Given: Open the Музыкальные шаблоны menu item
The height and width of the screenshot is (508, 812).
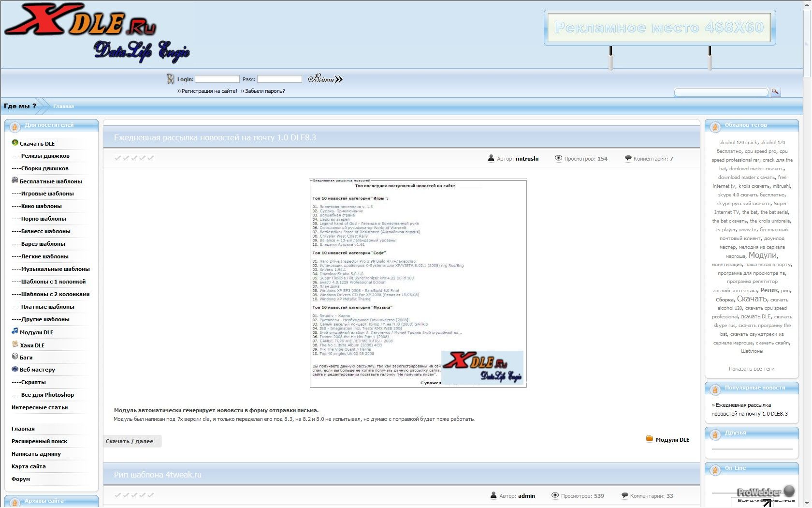Looking at the screenshot, I should click(x=51, y=269).
